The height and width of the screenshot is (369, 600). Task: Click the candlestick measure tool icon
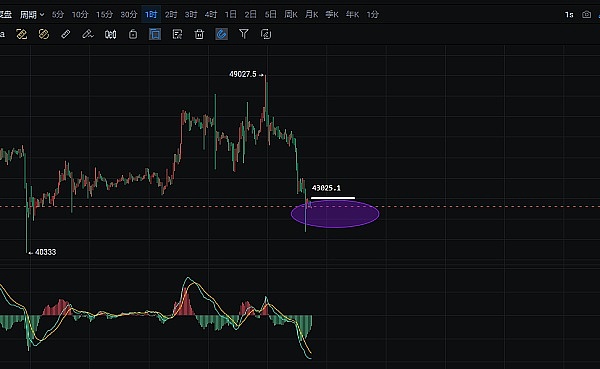click(111, 34)
